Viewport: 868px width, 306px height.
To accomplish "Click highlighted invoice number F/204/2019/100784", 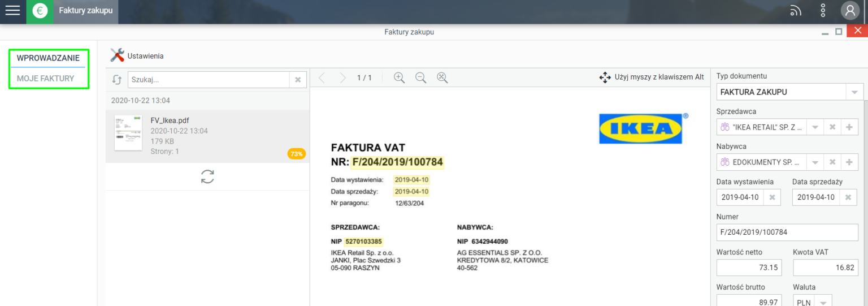I will tap(397, 163).
